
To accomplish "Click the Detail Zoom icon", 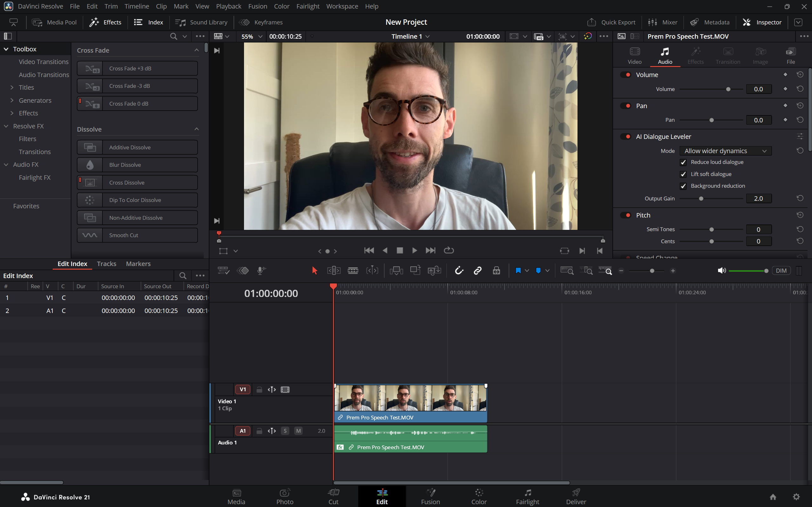I will click(x=586, y=270).
